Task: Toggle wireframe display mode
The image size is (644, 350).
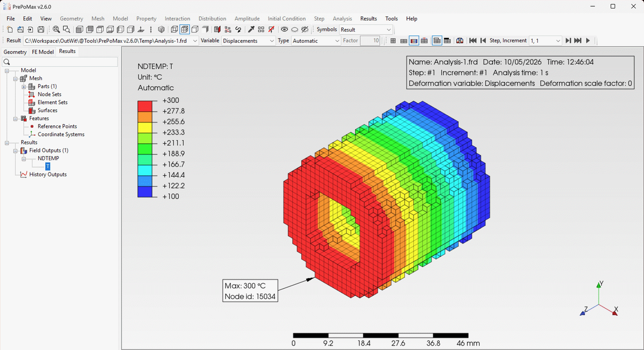Action: click(175, 29)
